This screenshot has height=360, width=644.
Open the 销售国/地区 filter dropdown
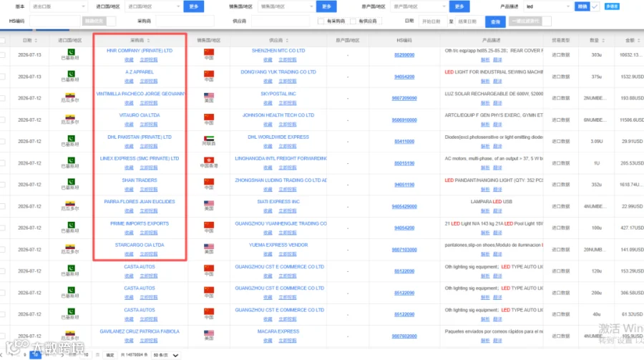point(286,6)
